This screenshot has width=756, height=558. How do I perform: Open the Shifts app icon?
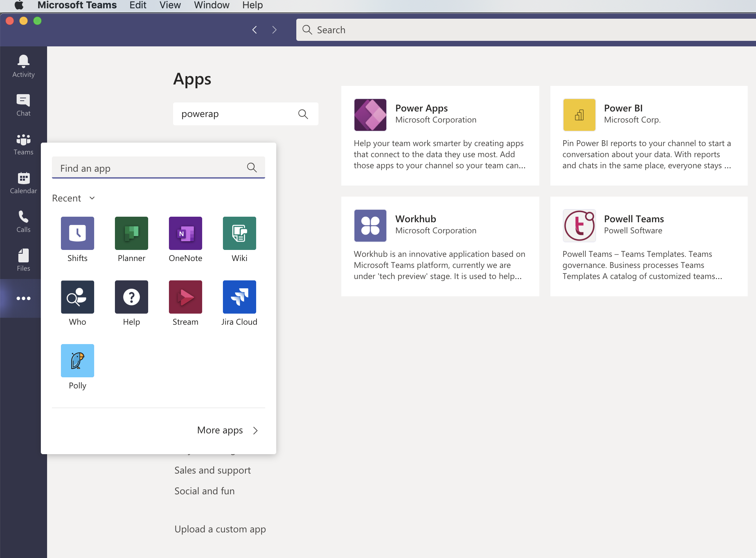point(77,233)
